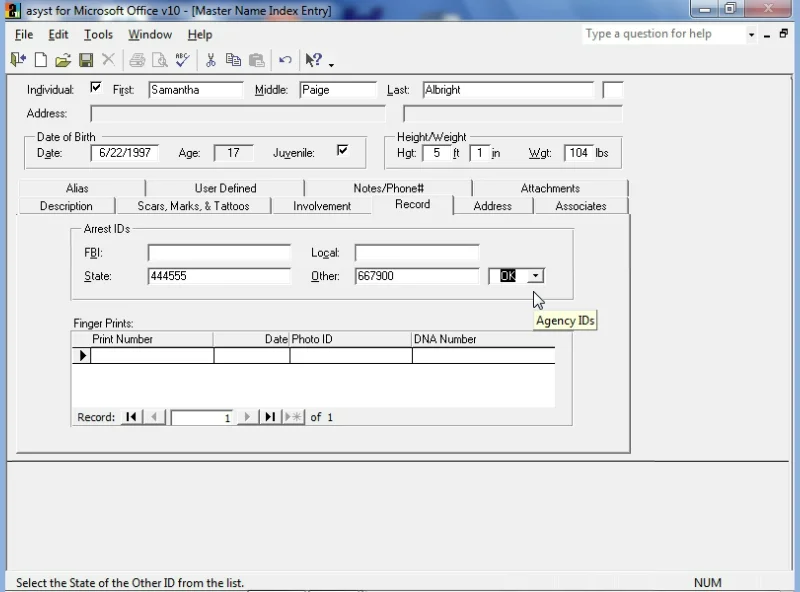Create a new record with New icon

[x=41, y=60]
